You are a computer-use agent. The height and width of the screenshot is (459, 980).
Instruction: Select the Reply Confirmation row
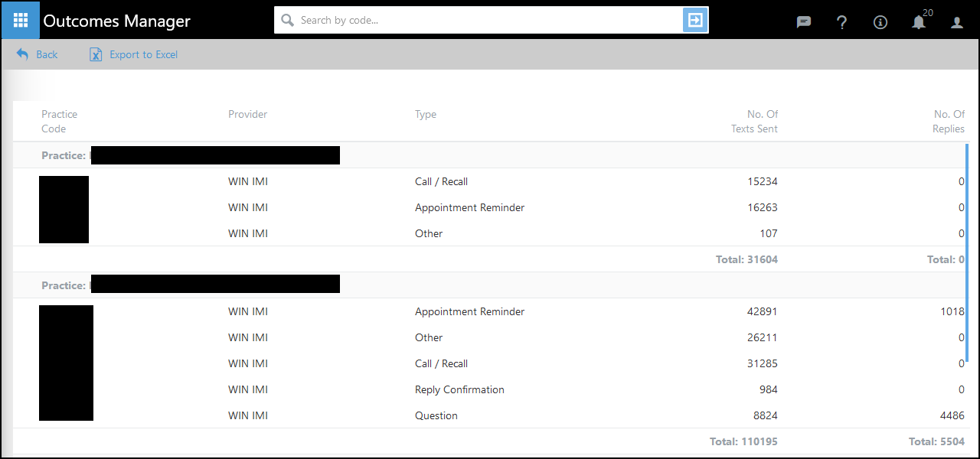pyautogui.click(x=459, y=390)
